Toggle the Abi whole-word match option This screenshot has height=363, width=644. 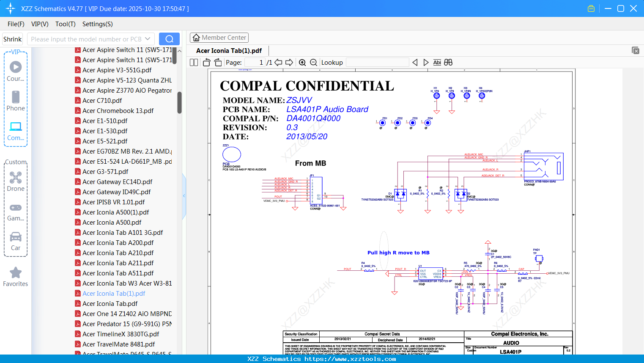click(437, 63)
